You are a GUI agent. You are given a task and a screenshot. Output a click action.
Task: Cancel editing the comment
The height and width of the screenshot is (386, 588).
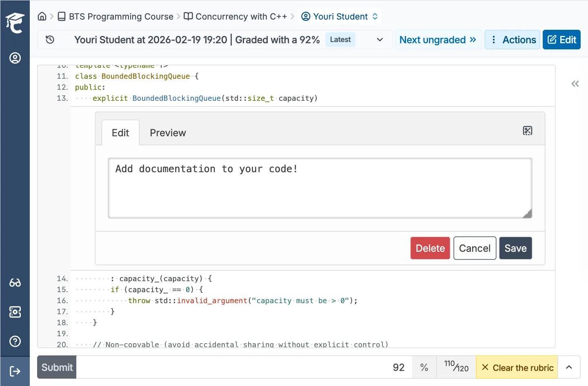point(475,248)
